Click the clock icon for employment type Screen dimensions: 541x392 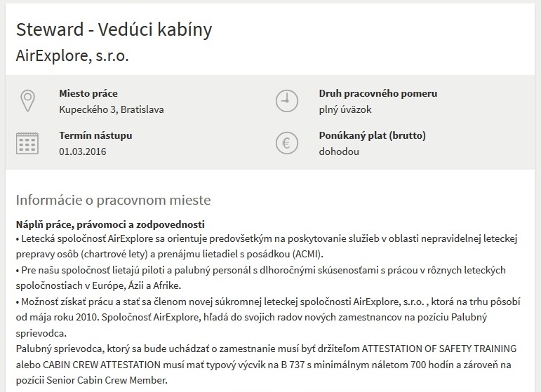tap(287, 101)
